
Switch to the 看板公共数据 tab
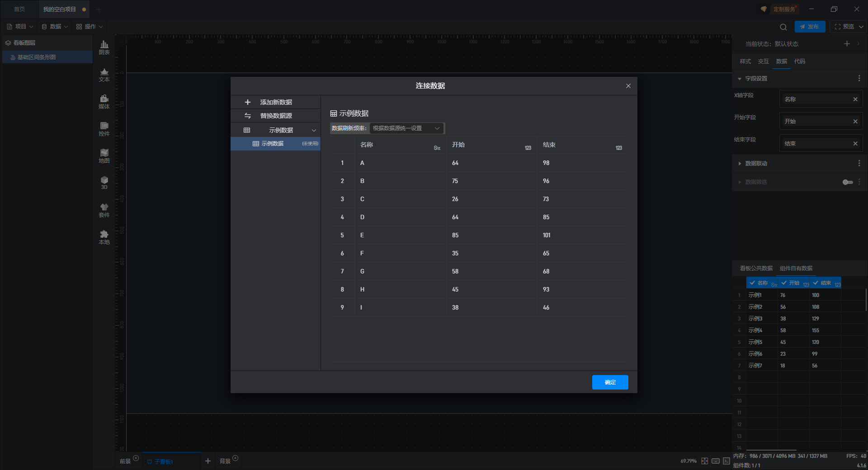[x=756, y=268]
